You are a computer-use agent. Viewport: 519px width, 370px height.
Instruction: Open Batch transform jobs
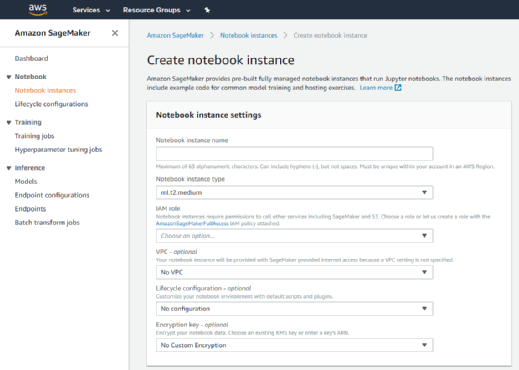47,222
